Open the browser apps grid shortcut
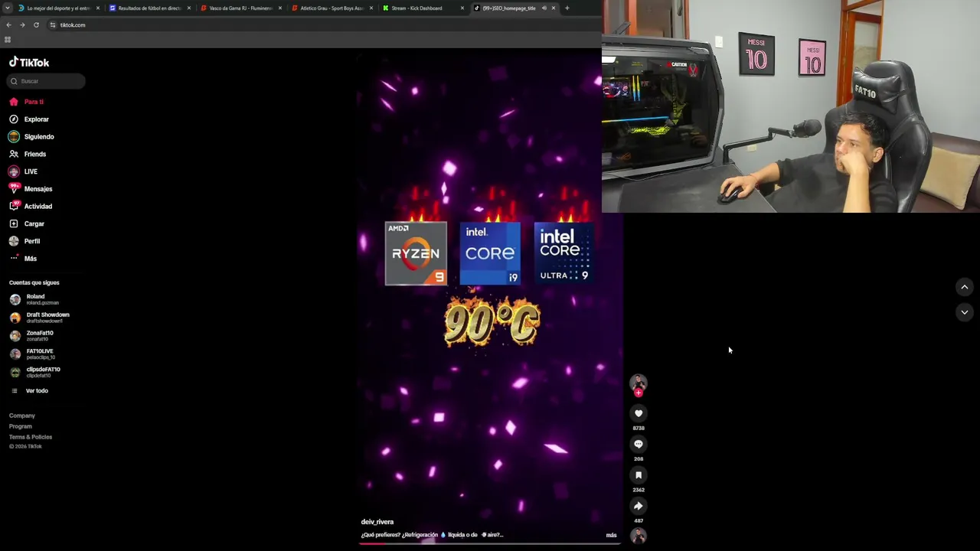980x551 pixels. (8, 40)
